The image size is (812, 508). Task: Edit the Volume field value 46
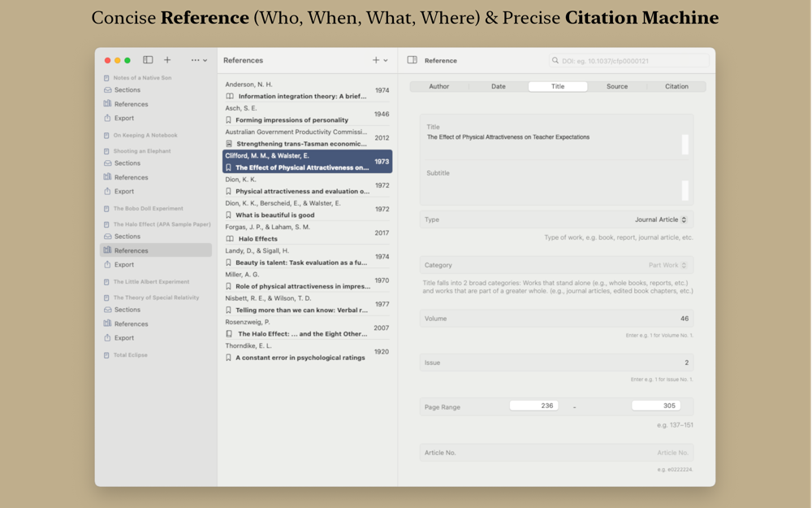point(557,319)
